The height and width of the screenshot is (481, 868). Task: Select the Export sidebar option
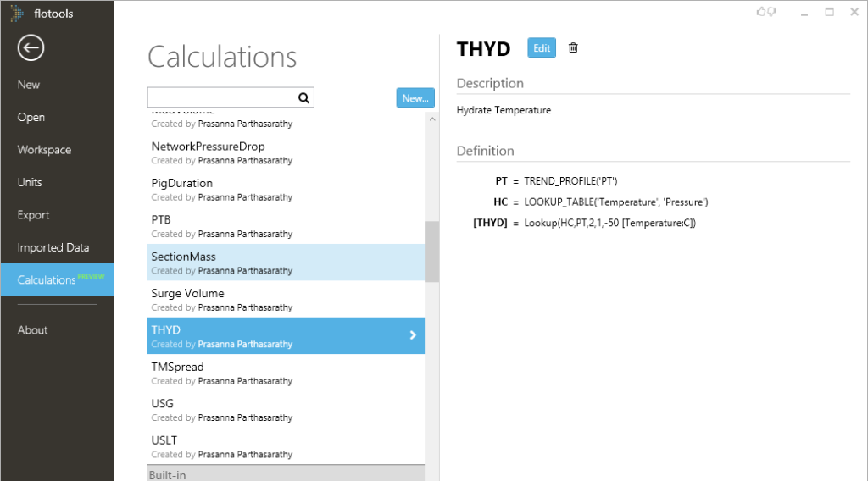[x=34, y=215]
